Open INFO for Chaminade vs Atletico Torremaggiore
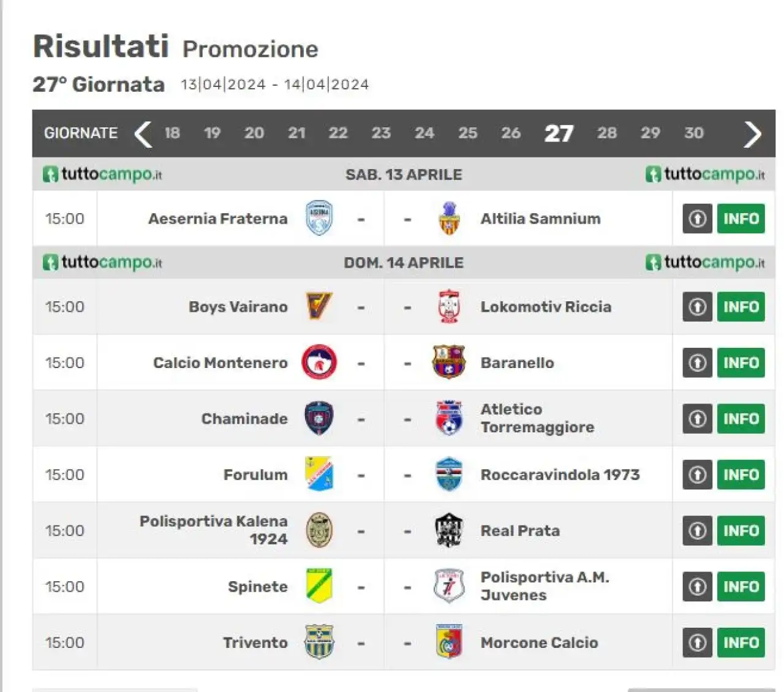 741,418
